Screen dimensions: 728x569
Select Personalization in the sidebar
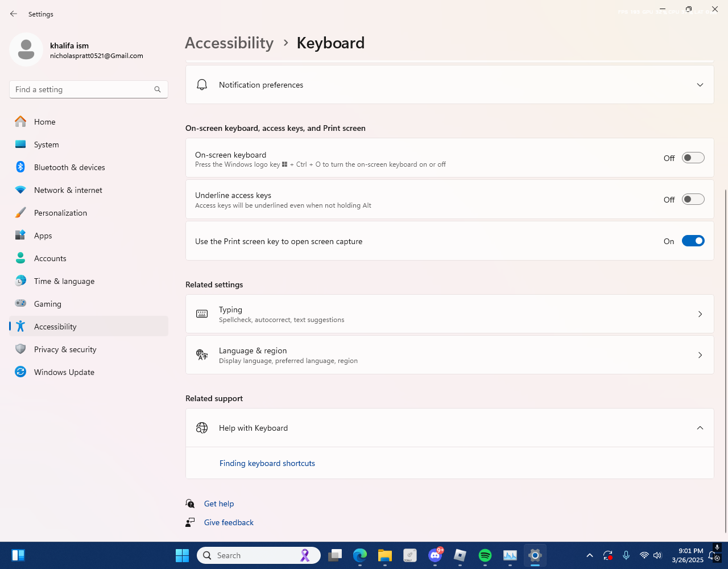point(89,213)
